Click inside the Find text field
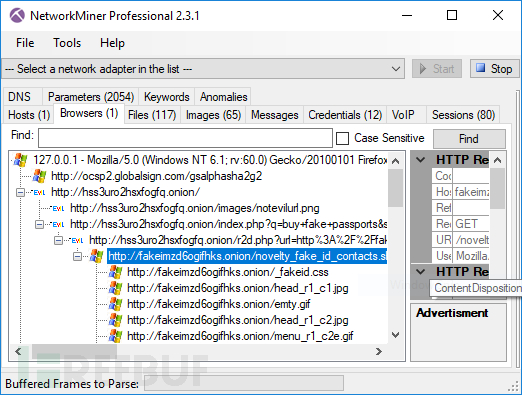 (185, 138)
